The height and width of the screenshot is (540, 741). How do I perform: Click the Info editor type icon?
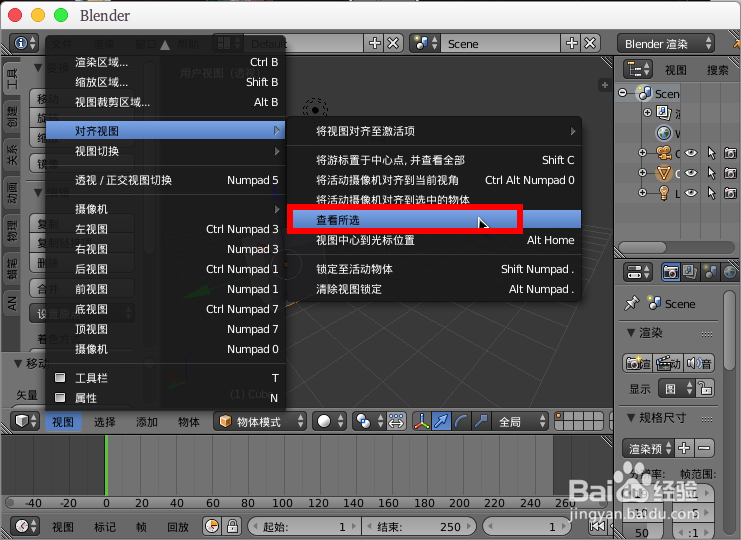click(x=24, y=43)
